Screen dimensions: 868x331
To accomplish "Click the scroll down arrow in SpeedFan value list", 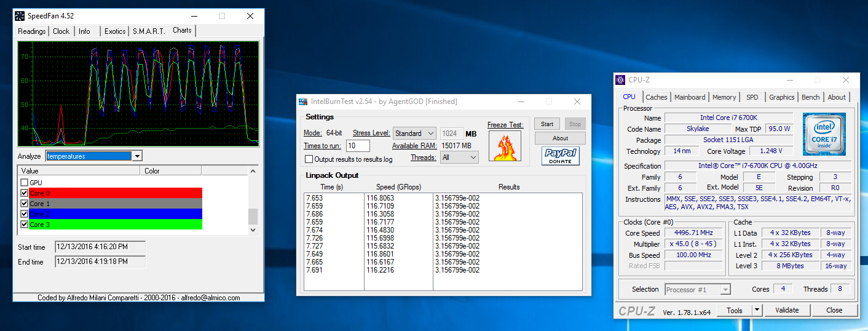I will tap(253, 229).
